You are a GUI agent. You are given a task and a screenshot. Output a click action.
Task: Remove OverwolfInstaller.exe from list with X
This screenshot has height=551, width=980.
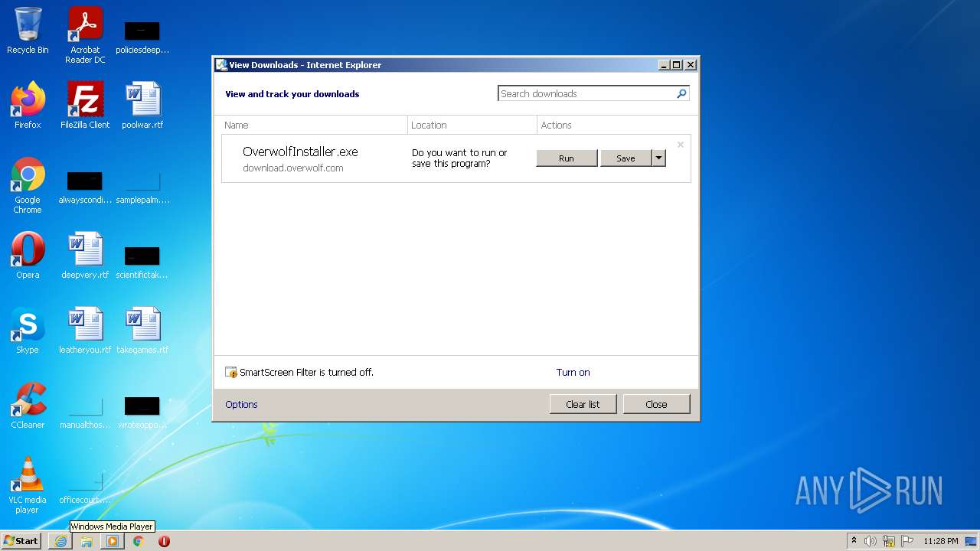(680, 145)
